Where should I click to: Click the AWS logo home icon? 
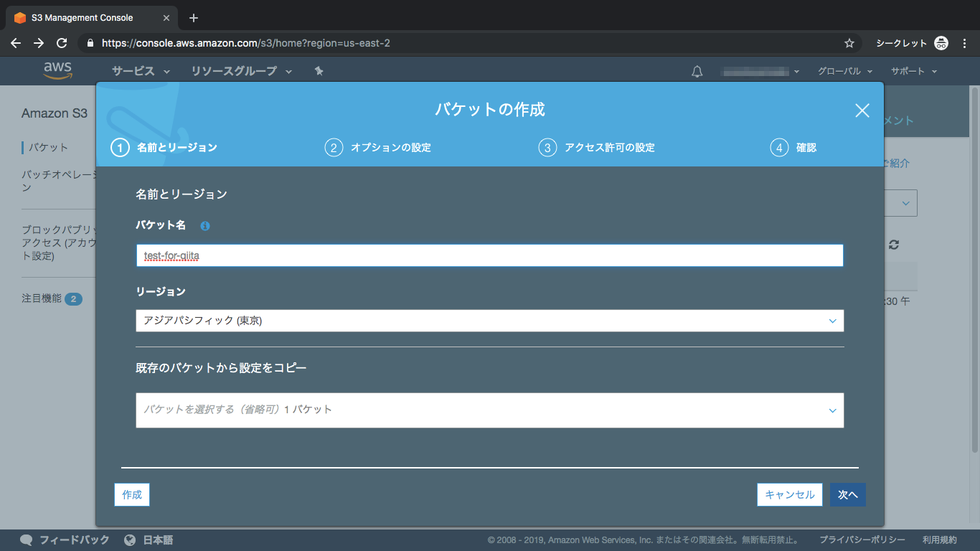point(57,70)
